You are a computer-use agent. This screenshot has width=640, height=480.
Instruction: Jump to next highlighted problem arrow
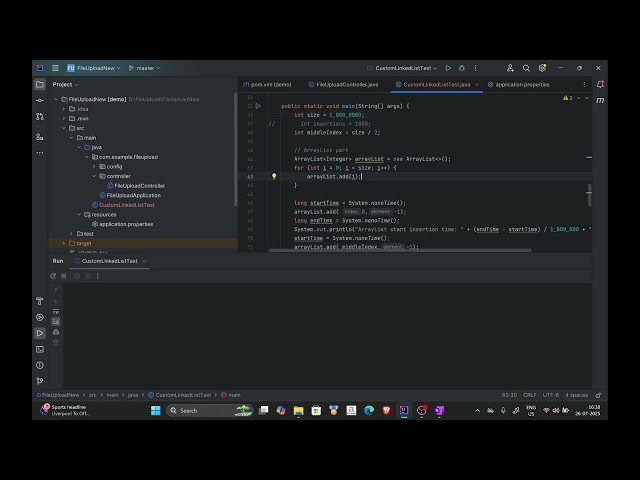click(587, 98)
